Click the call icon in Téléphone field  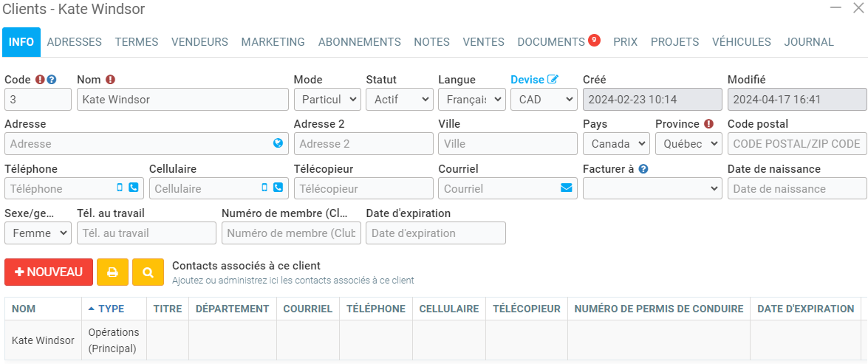tap(134, 188)
